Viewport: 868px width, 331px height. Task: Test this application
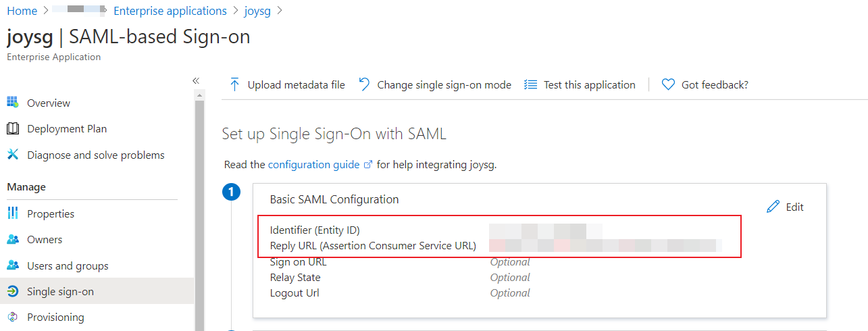[x=589, y=84]
